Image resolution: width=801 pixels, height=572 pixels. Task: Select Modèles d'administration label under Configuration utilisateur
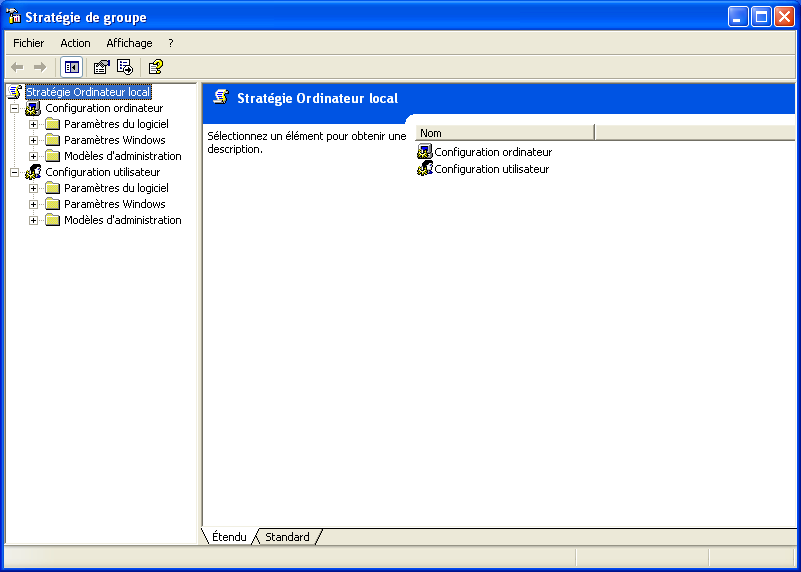point(123,220)
